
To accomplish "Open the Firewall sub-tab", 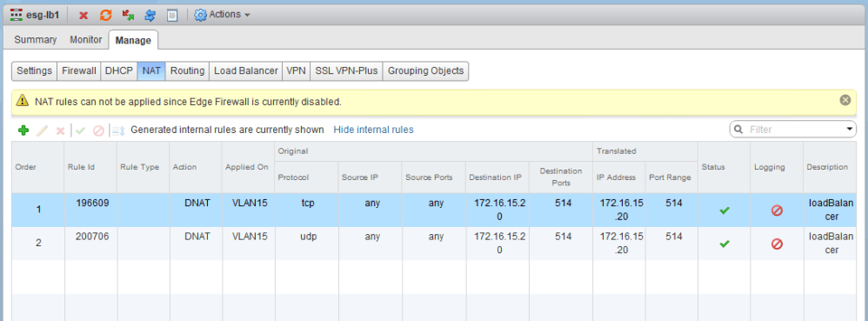I will click(x=79, y=70).
